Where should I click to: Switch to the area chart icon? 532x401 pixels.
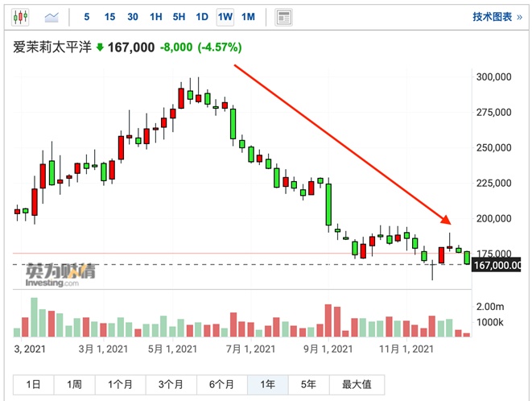[x=52, y=16]
